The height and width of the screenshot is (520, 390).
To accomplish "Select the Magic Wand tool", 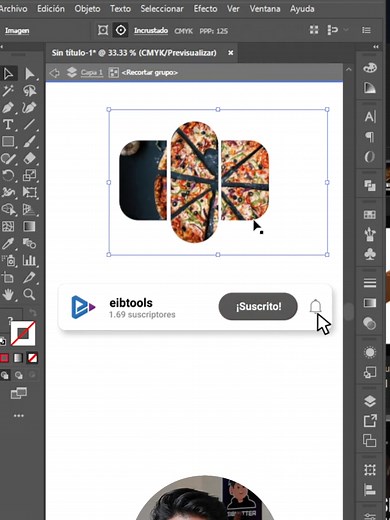I will 8,91.
